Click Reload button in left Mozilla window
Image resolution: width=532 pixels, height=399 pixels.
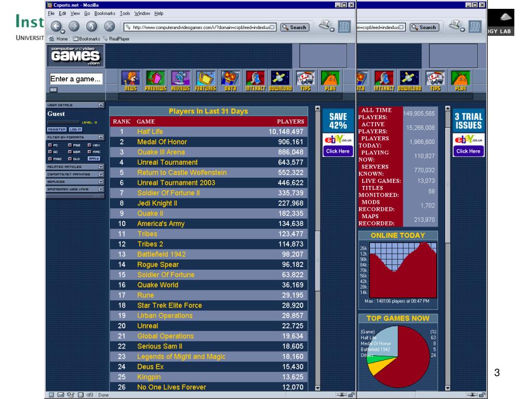(x=91, y=26)
